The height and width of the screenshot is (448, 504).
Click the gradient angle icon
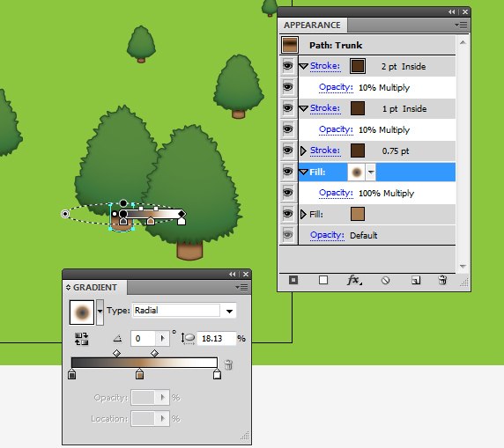117,338
